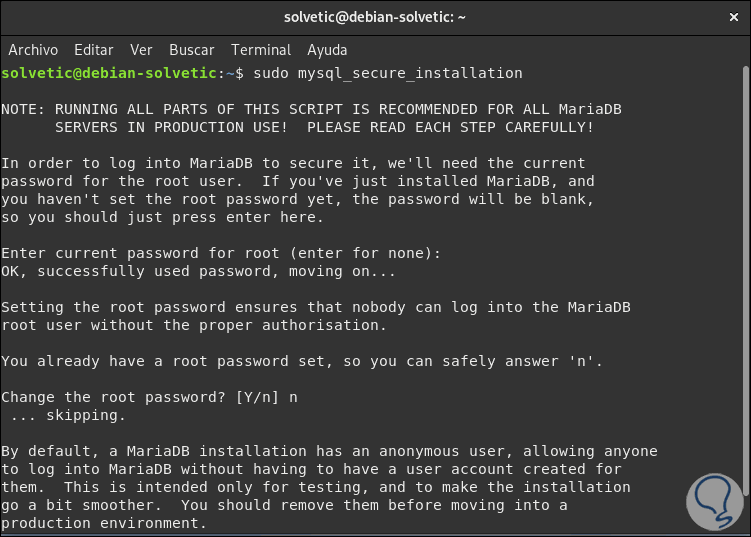Click the 'By default, a MariaDB installation' line
This screenshot has width=751, height=537.
click(329, 451)
